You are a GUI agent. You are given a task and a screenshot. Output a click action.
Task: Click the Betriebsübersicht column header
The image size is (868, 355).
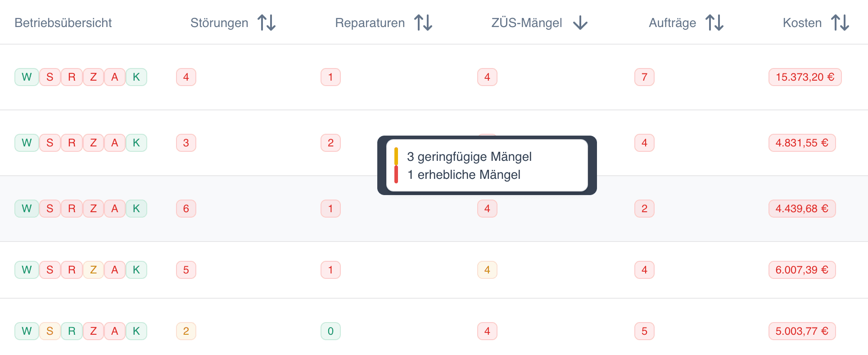pyautogui.click(x=63, y=23)
